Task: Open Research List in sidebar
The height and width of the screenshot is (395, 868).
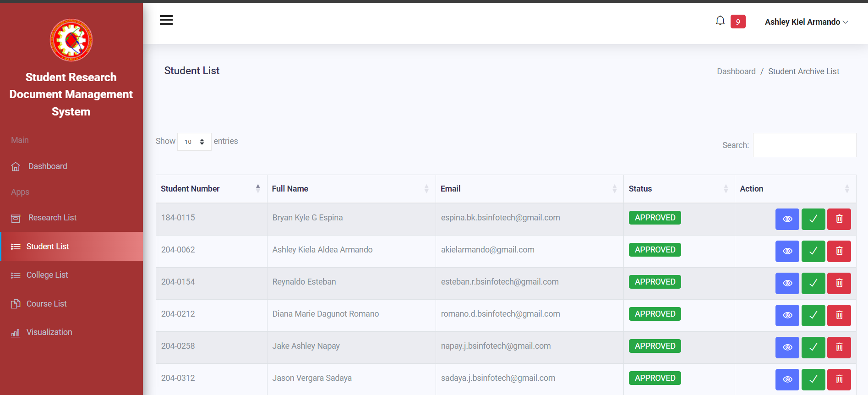Action: click(x=71, y=218)
